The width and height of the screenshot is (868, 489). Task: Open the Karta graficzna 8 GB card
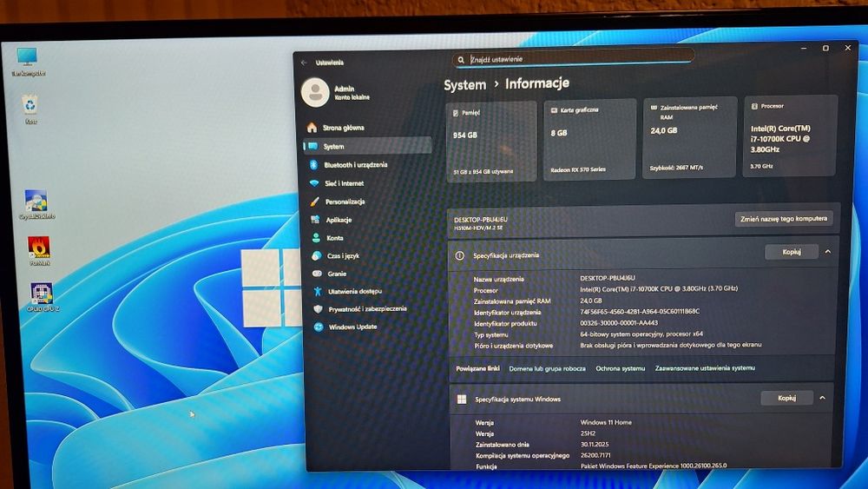pos(590,139)
